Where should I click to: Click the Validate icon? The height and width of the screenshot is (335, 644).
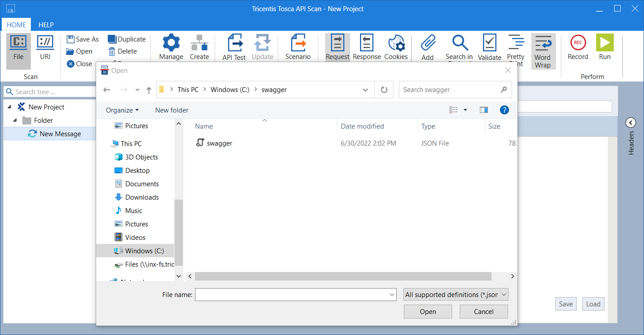[x=489, y=44]
